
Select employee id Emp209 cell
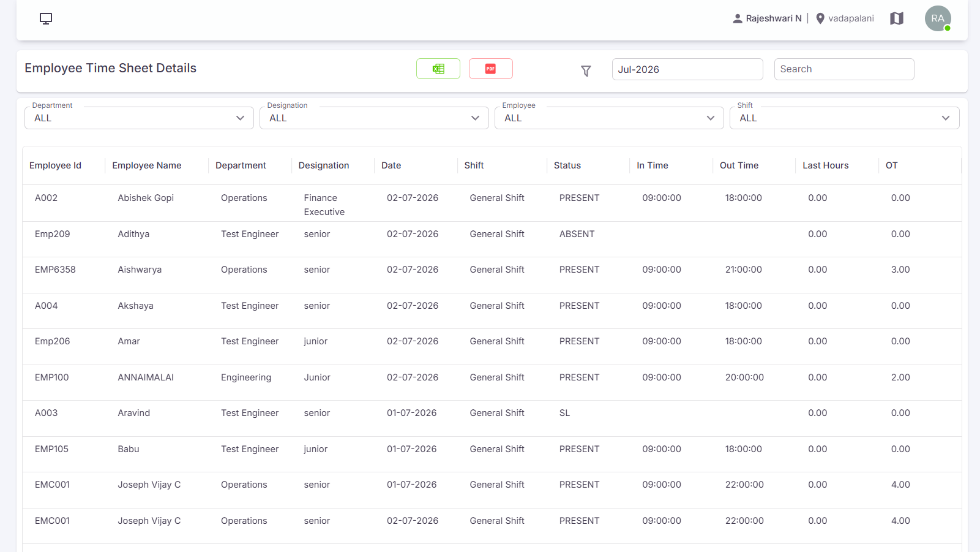[52, 234]
